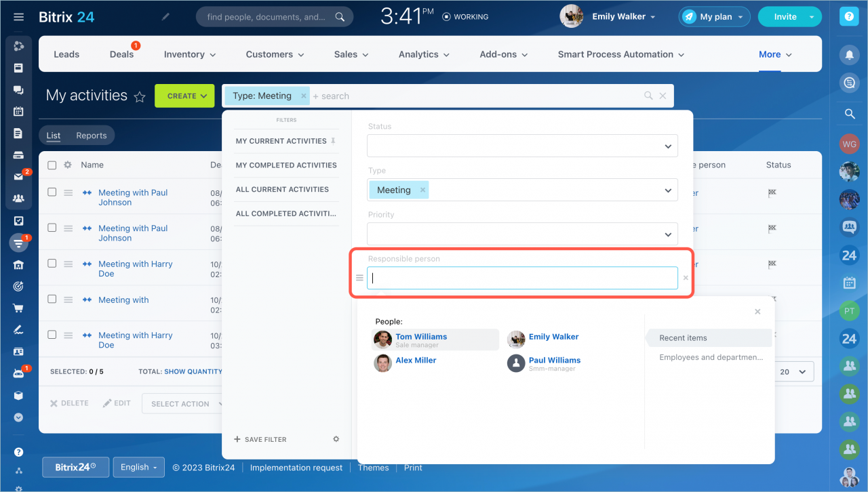Screen dimensions: 868x492
Task: Remove the Type: Meeting filter chip
Action: point(304,96)
